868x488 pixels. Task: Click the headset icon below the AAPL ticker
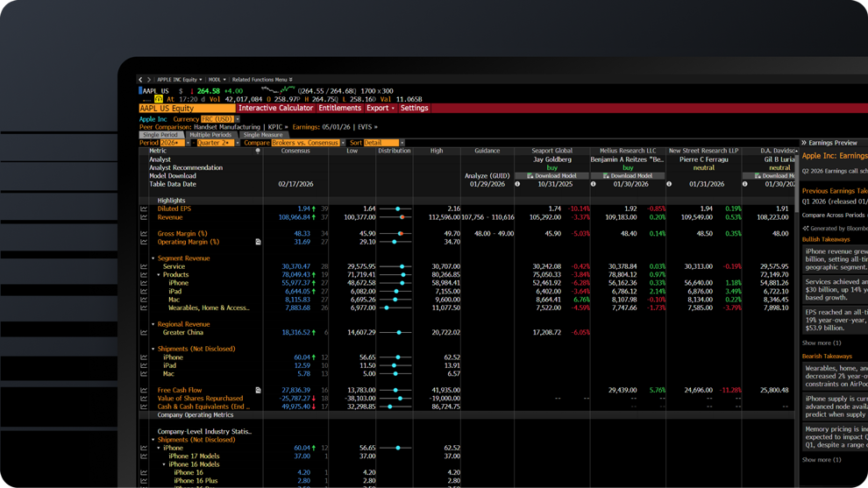(x=158, y=100)
